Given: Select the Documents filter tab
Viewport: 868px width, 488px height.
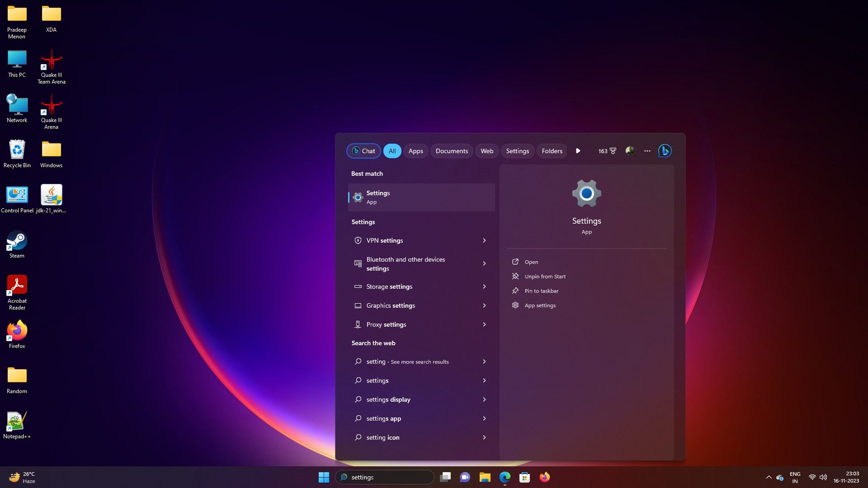Looking at the screenshot, I should (451, 151).
